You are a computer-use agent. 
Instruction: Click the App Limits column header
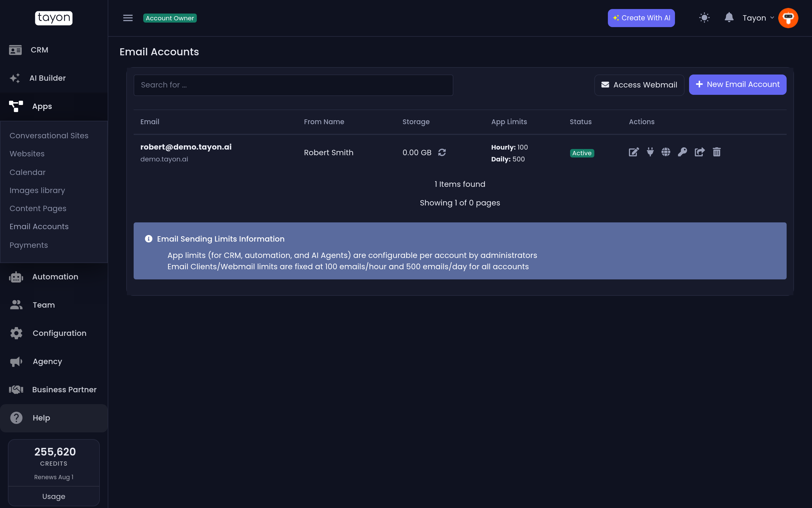509,122
